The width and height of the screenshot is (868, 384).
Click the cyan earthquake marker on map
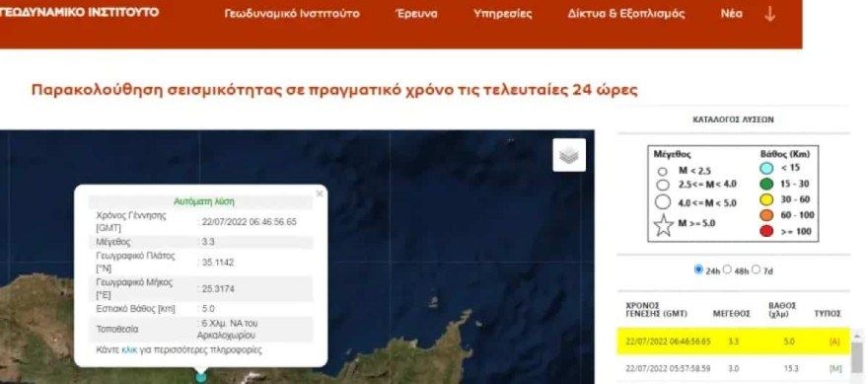coord(201,377)
